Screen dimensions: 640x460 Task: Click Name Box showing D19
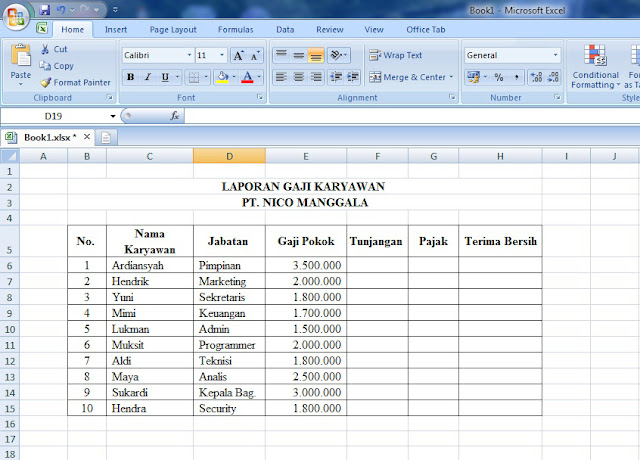53,116
